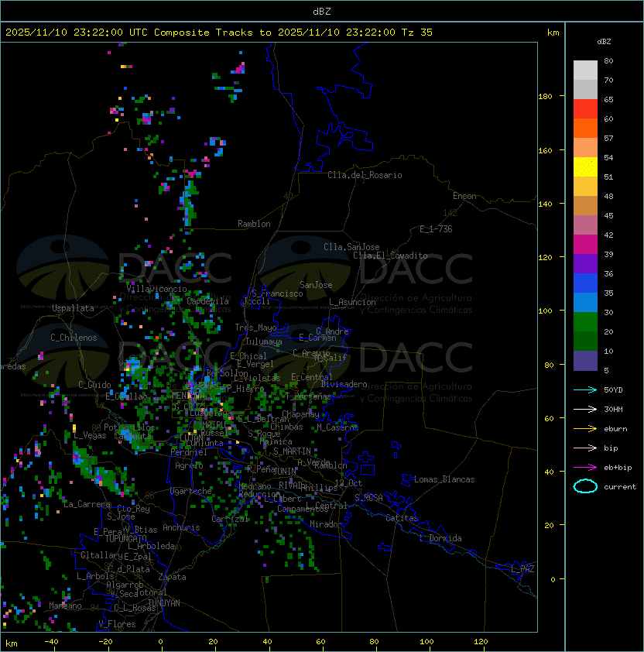Click the Tulumaya map label
The image size is (644, 652).
[x=264, y=341]
